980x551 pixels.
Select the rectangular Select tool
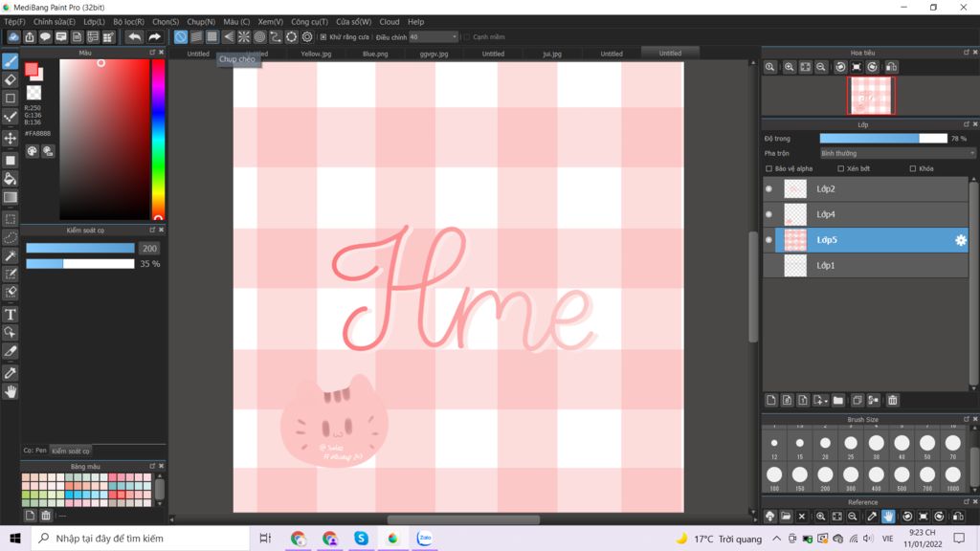[x=11, y=219]
